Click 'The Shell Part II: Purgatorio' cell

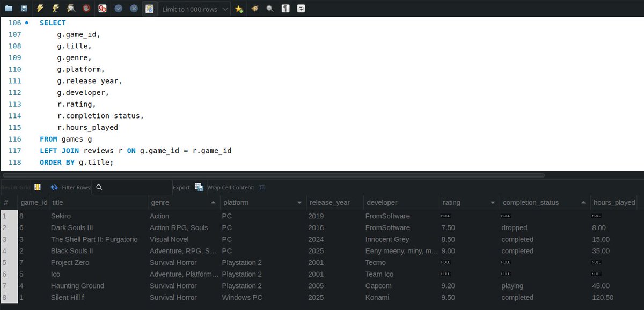coord(98,239)
